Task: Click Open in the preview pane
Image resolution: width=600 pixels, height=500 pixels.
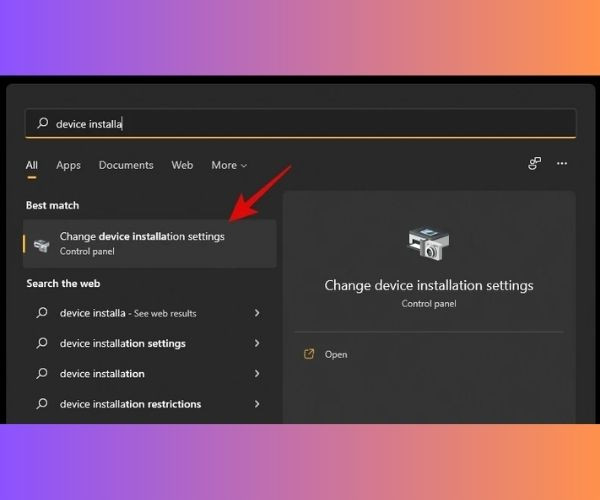Action: coord(336,355)
